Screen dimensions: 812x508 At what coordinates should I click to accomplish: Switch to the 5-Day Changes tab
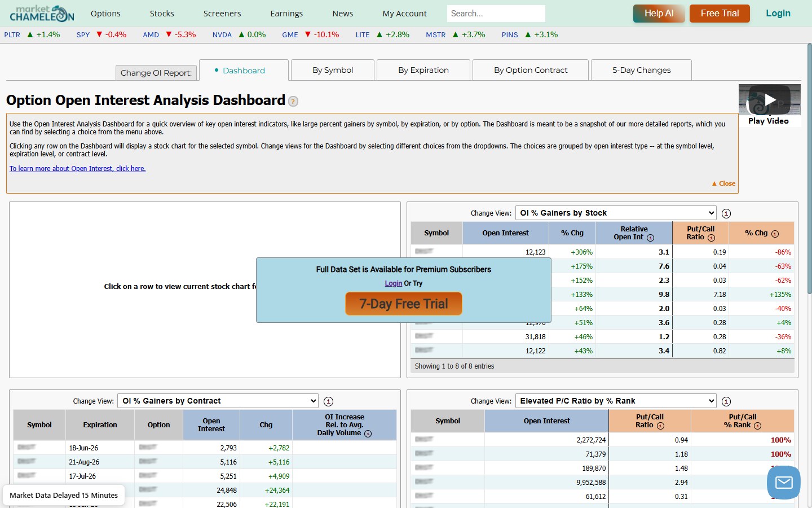(642, 70)
